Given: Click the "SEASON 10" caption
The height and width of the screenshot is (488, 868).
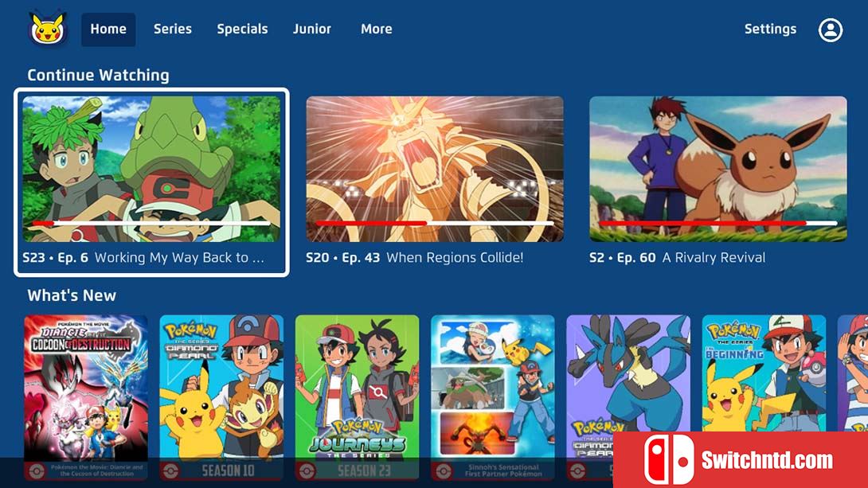Looking at the screenshot, I should point(228,470).
